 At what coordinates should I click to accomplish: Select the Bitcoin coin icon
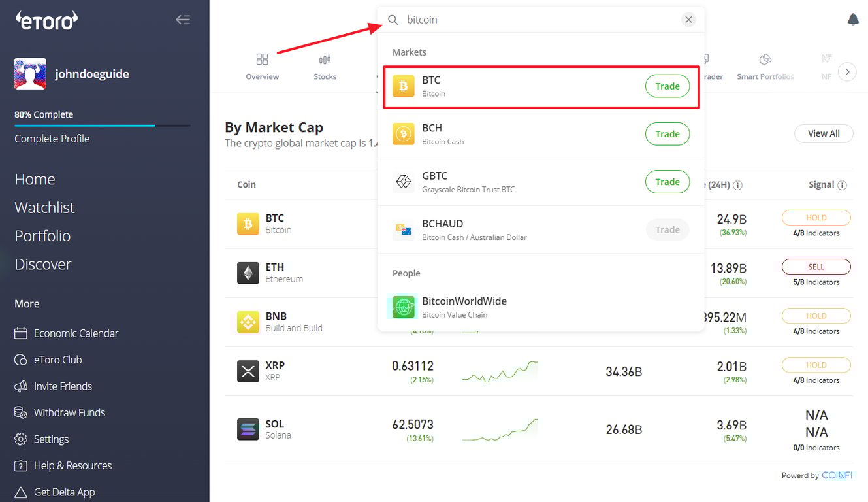[x=248, y=224]
